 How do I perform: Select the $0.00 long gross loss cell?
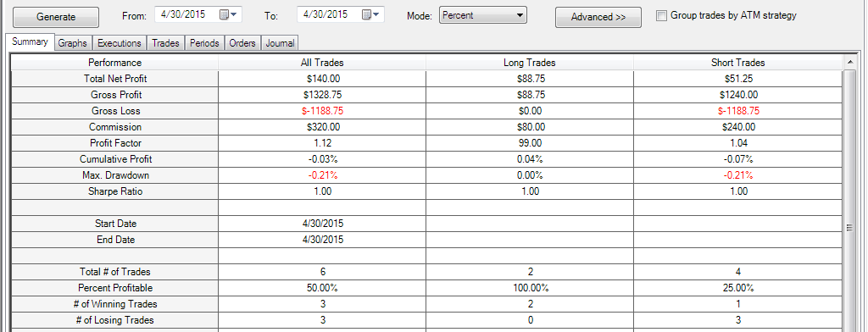[x=530, y=111]
